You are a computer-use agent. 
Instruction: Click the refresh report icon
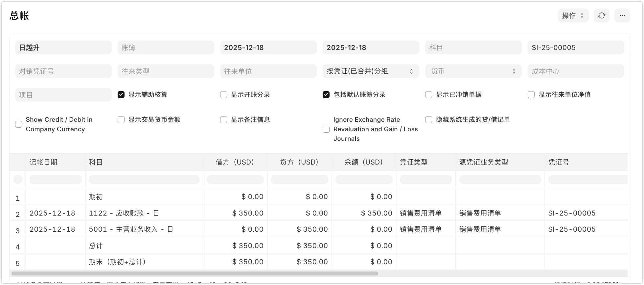point(601,15)
